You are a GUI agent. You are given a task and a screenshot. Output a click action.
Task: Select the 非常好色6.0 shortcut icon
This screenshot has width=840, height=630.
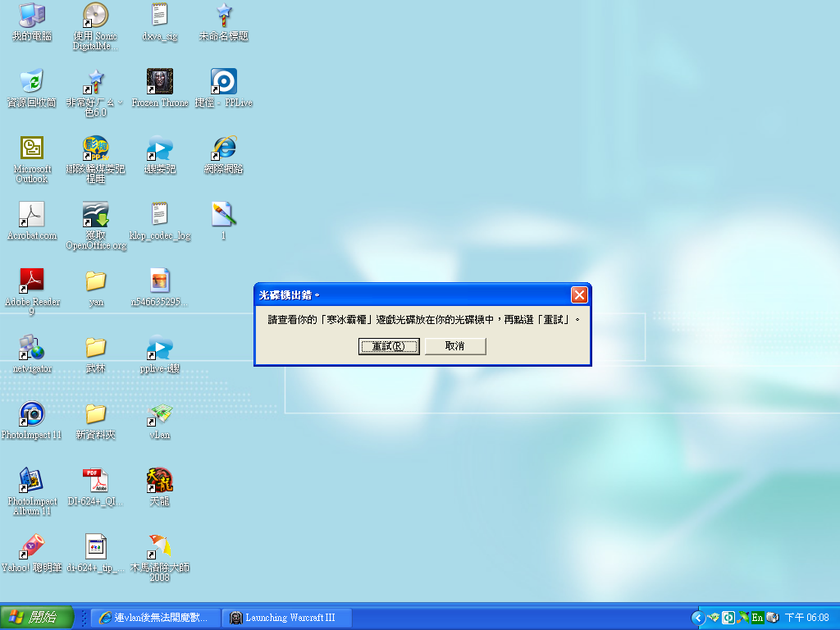point(95,82)
